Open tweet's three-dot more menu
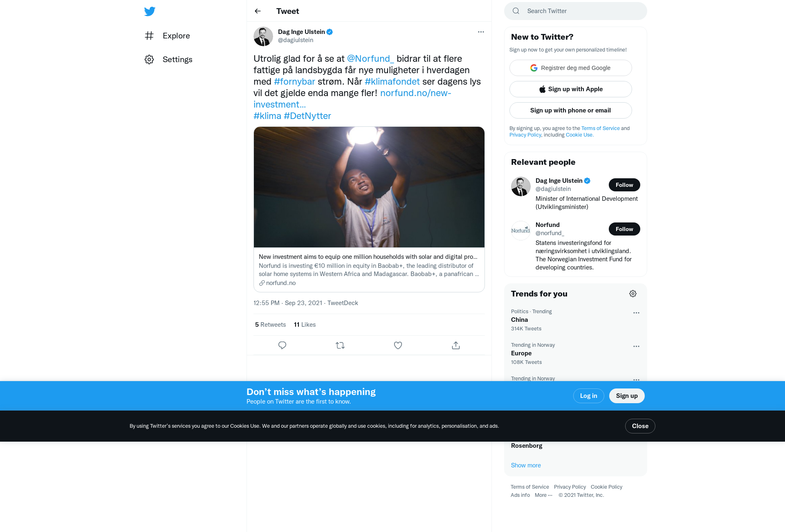The width and height of the screenshot is (785, 532). (x=481, y=32)
